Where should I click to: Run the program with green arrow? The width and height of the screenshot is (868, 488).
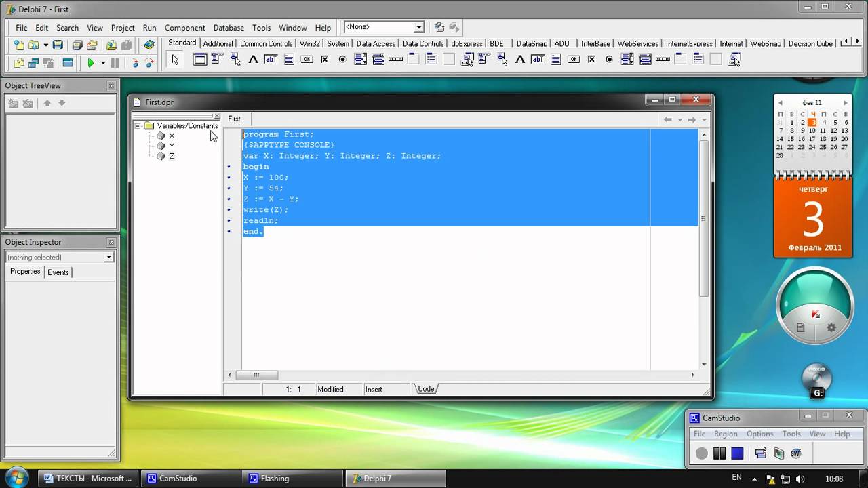91,63
